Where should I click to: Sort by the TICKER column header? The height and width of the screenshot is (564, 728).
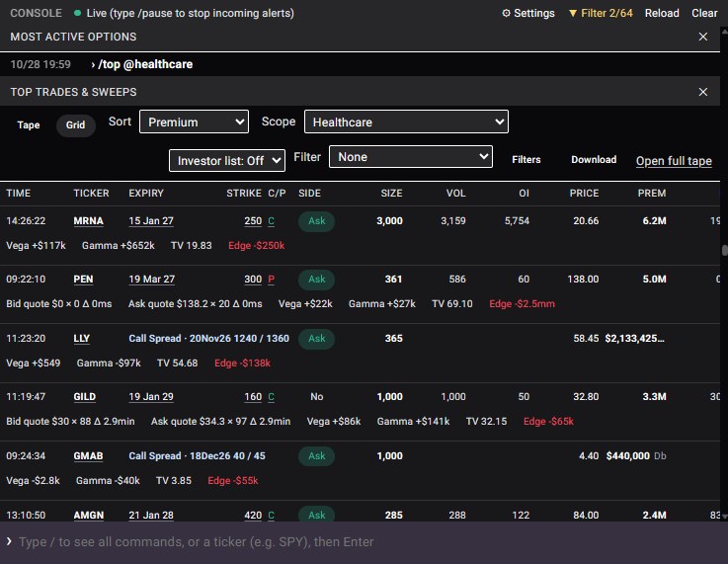(x=91, y=194)
